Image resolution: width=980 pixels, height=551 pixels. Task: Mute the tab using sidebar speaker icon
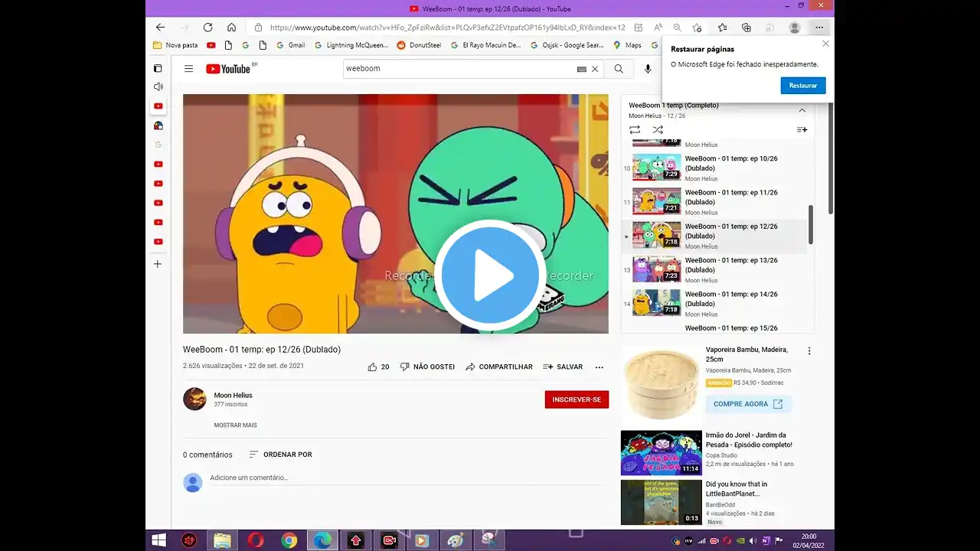tap(158, 86)
